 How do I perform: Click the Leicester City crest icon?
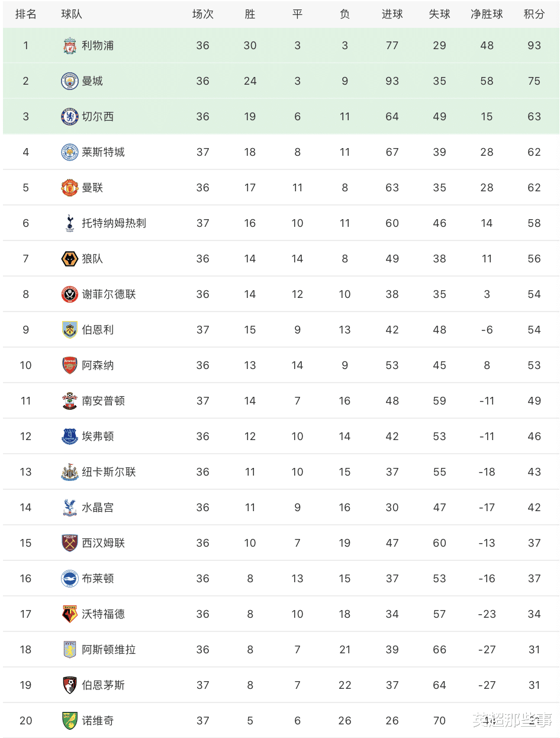pos(70,152)
